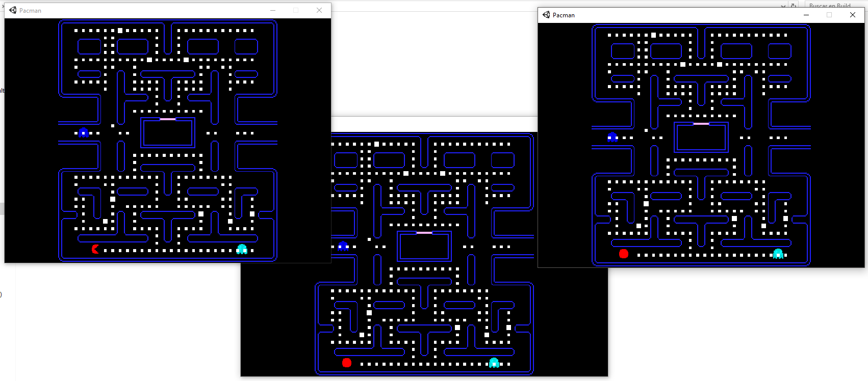Click the red Pacman circle in right window

(624, 254)
